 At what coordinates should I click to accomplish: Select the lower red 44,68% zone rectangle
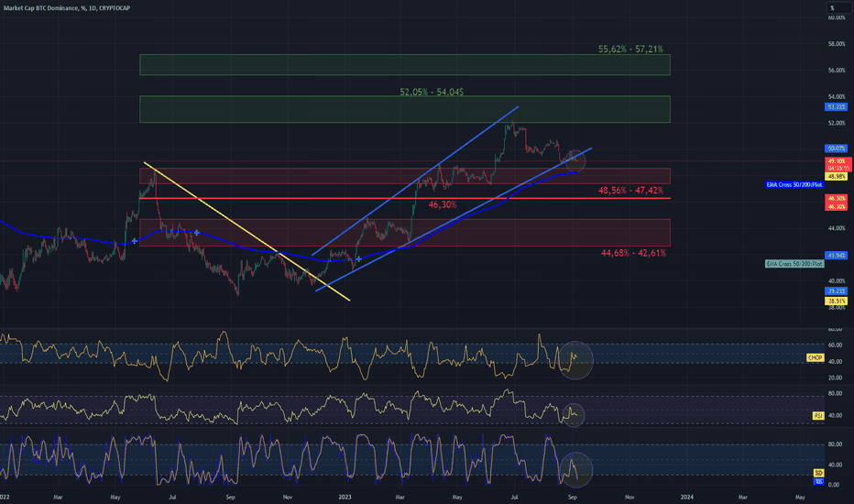pos(405,233)
